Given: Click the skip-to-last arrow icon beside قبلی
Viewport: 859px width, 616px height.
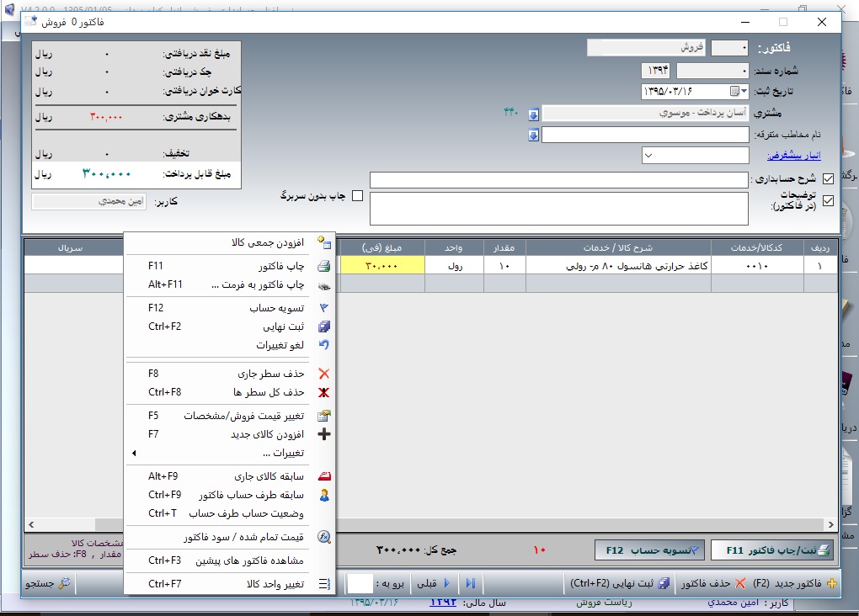Looking at the screenshot, I should click(x=471, y=583).
